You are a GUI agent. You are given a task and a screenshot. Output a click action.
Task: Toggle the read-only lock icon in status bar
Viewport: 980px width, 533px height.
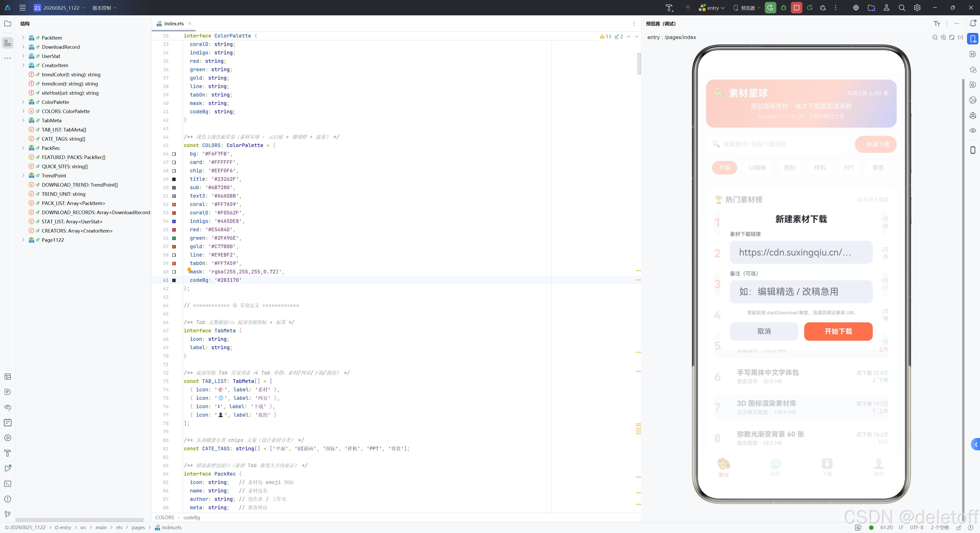(959, 528)
